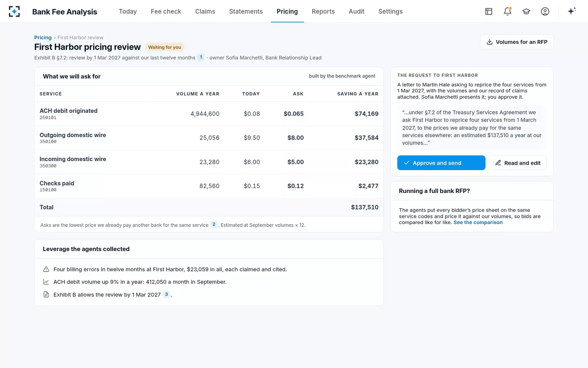Click the Volume a Year column header

click(198, 94)
